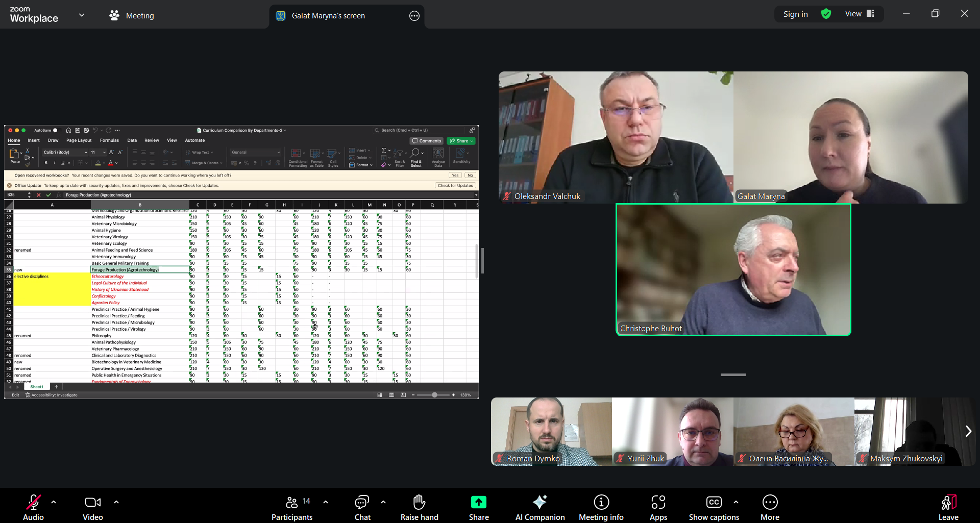Open the View layout menu

860,14
